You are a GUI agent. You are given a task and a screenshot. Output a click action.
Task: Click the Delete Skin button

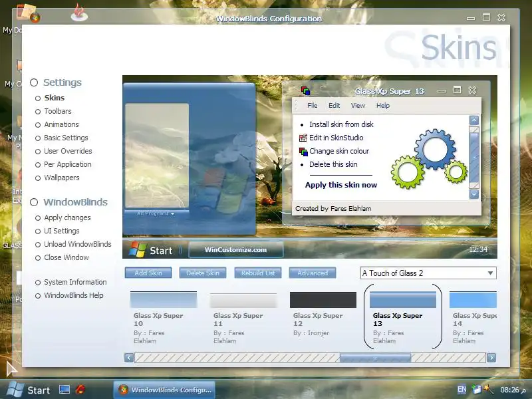pyautogui.click(x=203, y=273)
